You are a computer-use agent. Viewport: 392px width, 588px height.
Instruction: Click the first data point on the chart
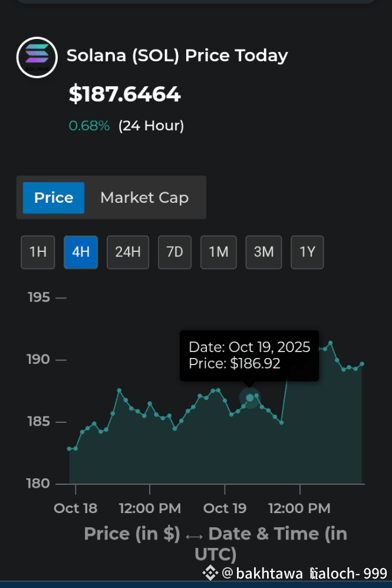pyautogui.click(x=70, y=449)
